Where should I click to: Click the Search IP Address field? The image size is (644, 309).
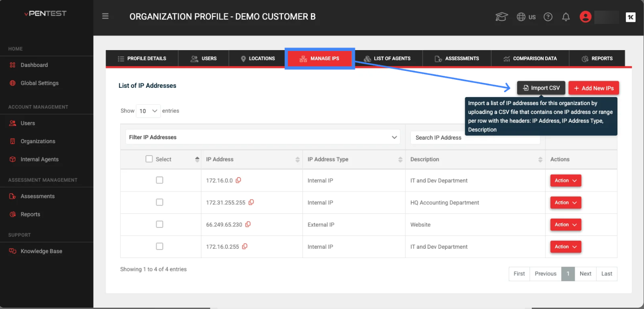pyautogui.click(x=475, y=138)
